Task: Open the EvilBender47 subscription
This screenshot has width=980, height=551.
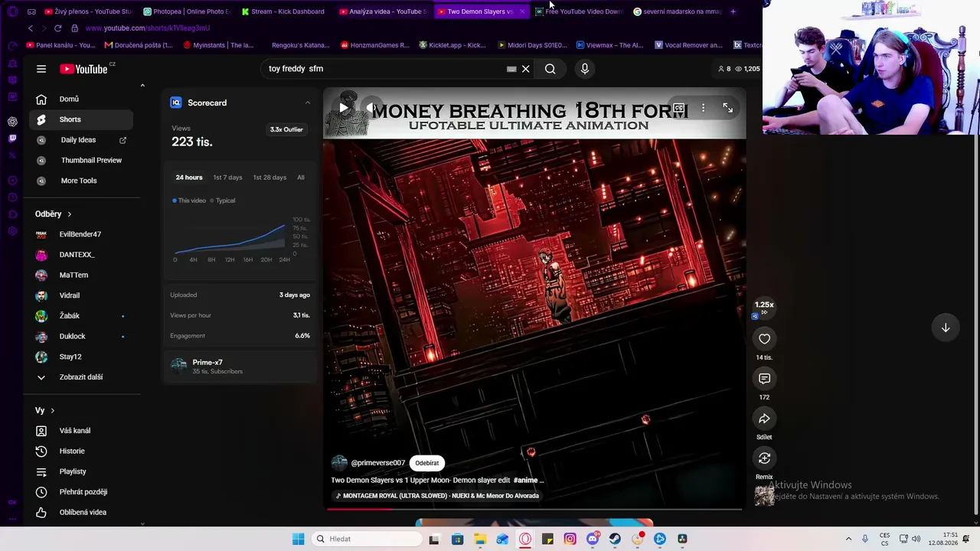Action: tap(81, 234)
